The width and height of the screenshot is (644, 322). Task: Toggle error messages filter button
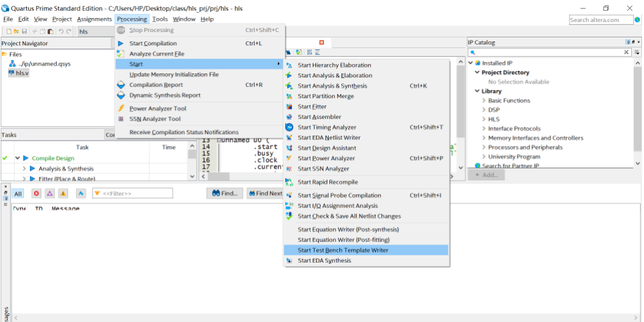[x=37, y=193]
